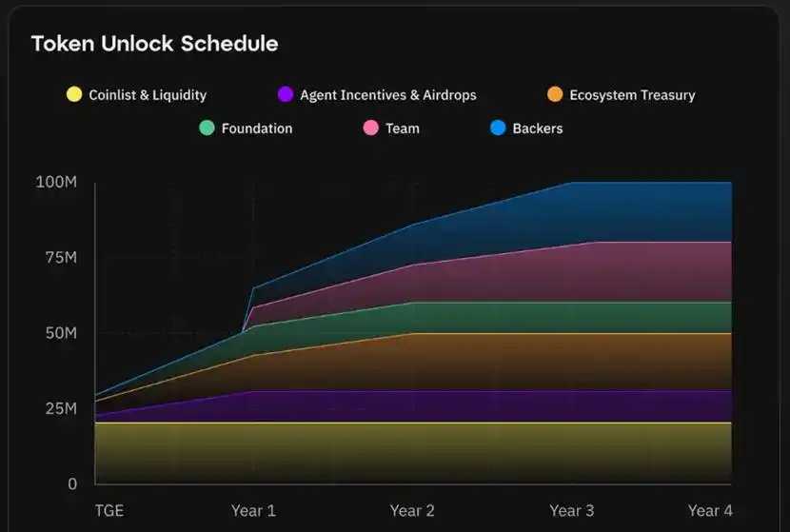
Task: Click the 100M y-axis label
Action: (x=56, y=182)
